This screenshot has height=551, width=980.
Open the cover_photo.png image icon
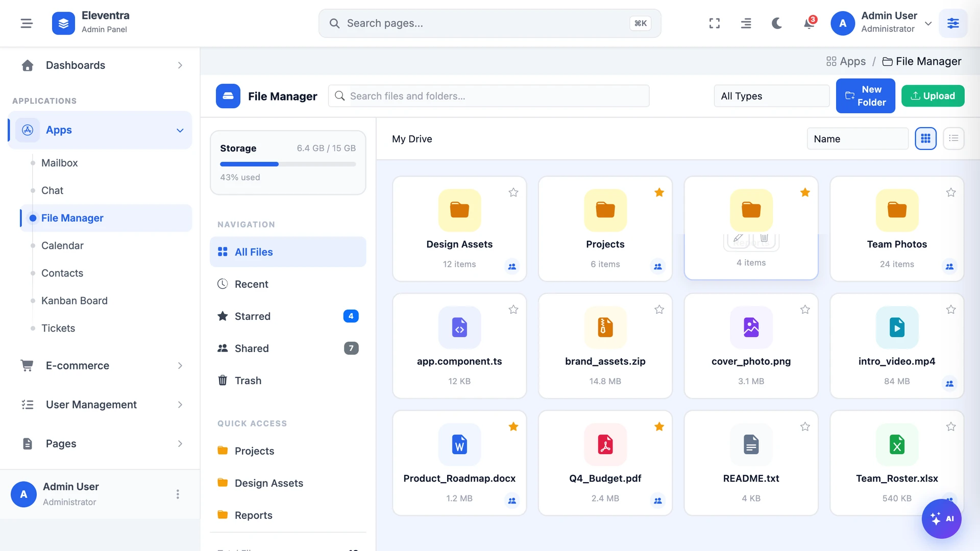(x=751, y=328)
